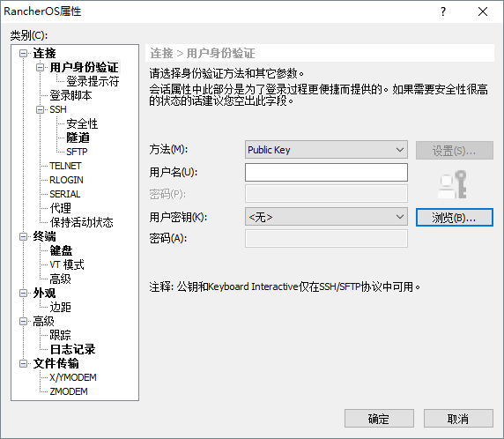Screen dimensions: 504x439
Task: Select 隧道 in the category tree
Action: point(78,138)
